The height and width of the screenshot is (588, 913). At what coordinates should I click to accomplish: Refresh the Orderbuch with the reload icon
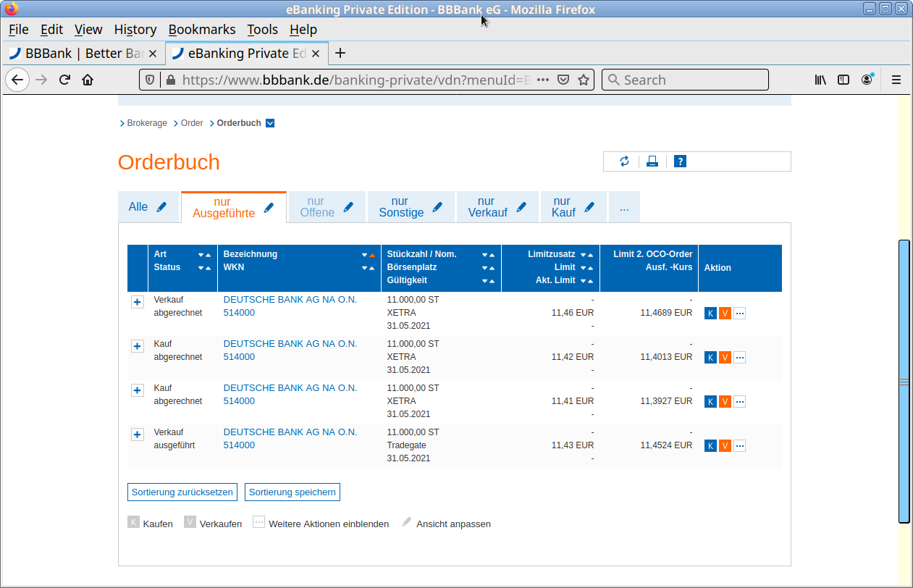coord(624,161)
